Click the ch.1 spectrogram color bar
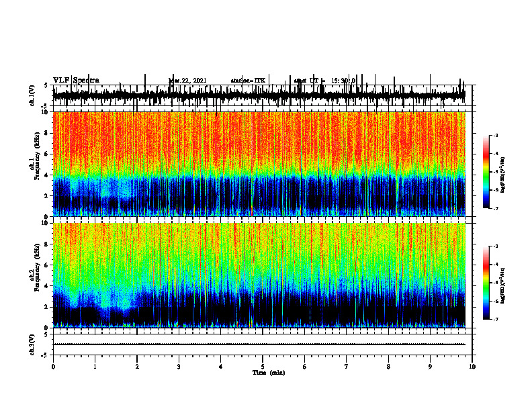Image resolution: width=532 pixels, height=411 pixels. pos(486,172)
